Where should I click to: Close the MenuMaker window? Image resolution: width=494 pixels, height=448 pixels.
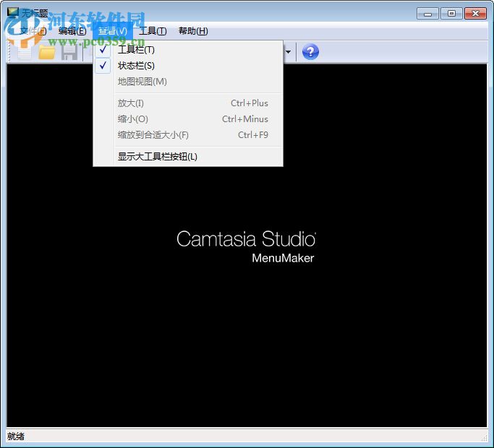[475, 14]
